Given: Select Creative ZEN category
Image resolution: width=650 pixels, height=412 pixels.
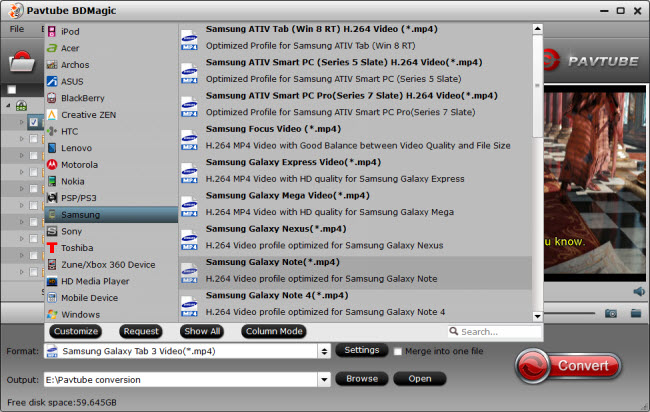Looking at the screenshot, I should click(x=111, y=115).
